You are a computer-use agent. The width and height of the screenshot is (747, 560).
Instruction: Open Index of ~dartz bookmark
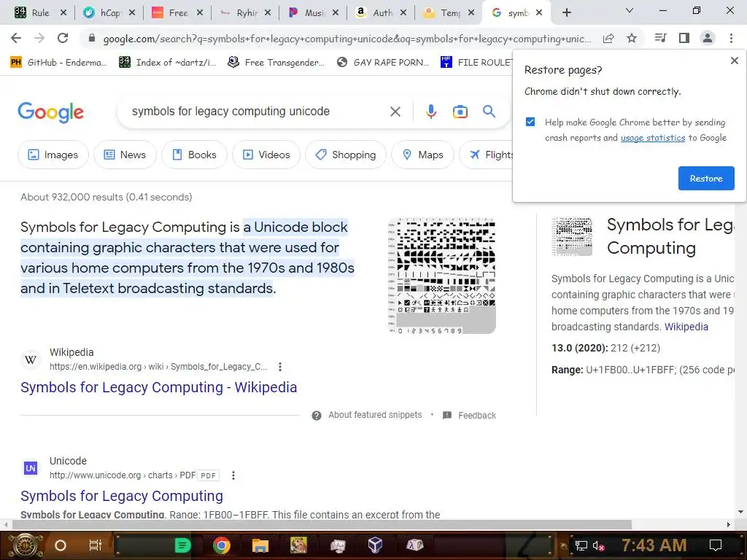[168, 63]
